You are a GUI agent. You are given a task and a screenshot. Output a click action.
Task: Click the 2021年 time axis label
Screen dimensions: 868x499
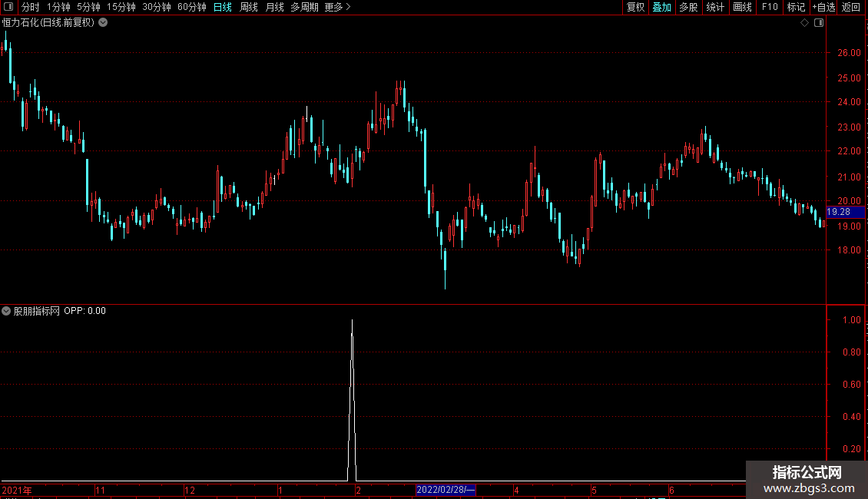coord(17,490)
